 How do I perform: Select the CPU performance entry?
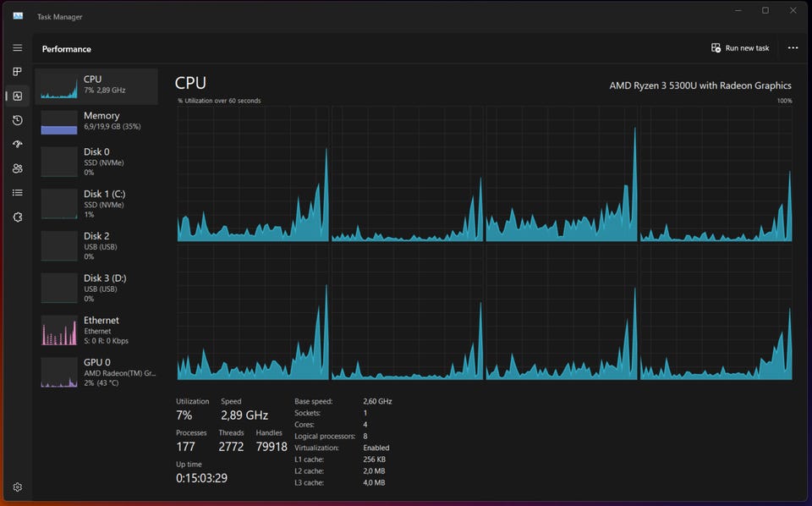click(x=96, y=86)
